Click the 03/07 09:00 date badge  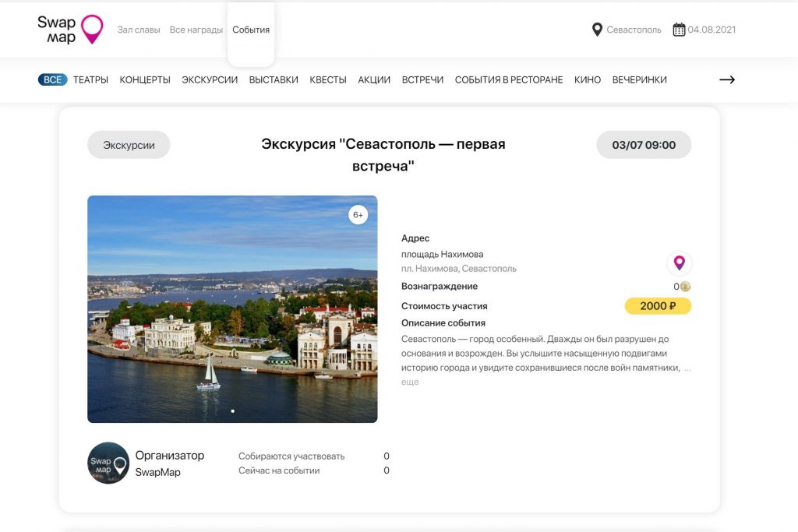pos(644,145)
